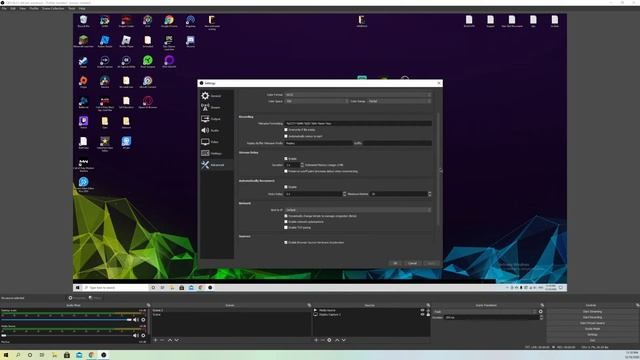Screen dimensions: 640x360
Task: Adjust Retry Delay stepper arrows
Action: [344, 194]
